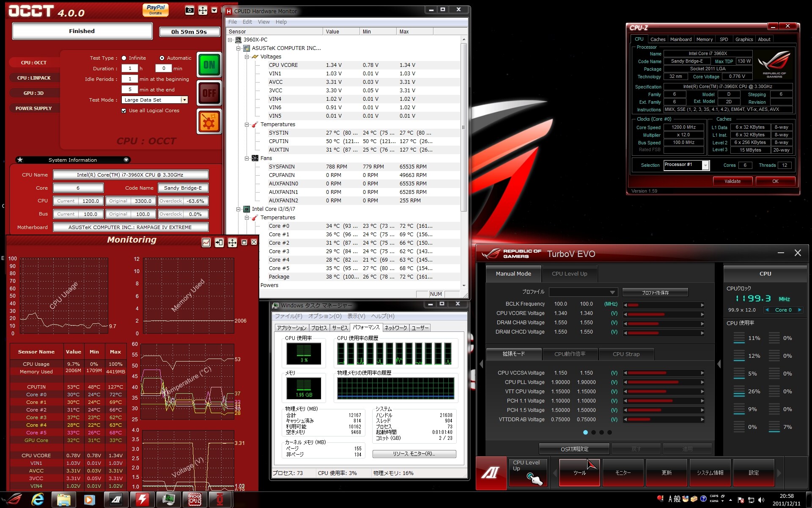Image resolution: width=812 pixels, height=508 pixels.
Task: Click the Monitoring graph view icon
Action: pyautogui.click(x=206, y=243)
